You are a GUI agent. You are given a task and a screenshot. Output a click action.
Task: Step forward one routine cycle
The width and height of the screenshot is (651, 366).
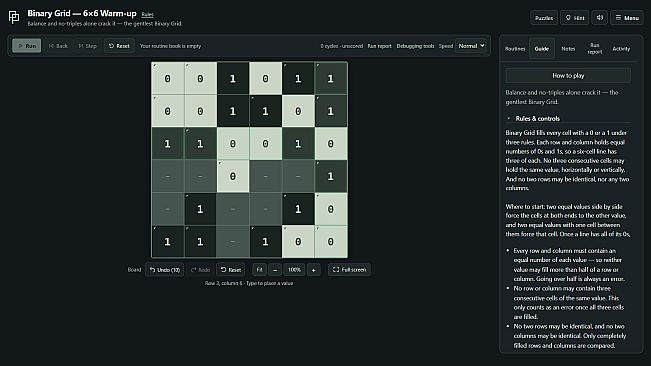click(88, 46)
